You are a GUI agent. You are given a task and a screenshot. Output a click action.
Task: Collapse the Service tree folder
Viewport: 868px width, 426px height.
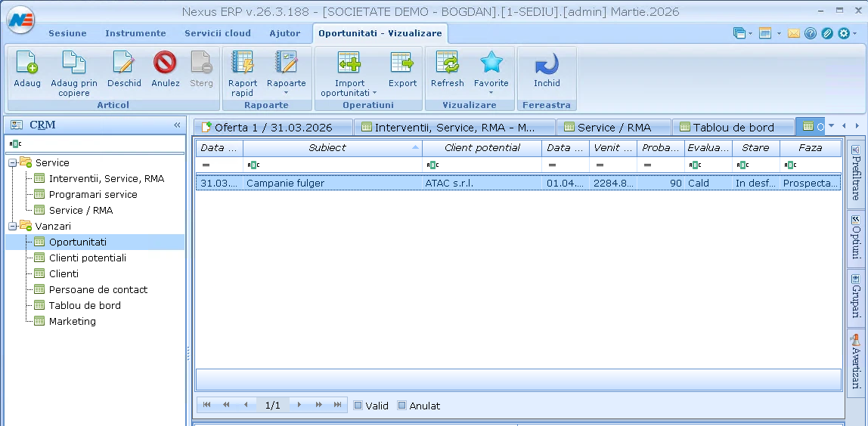[x=13, y=162]
